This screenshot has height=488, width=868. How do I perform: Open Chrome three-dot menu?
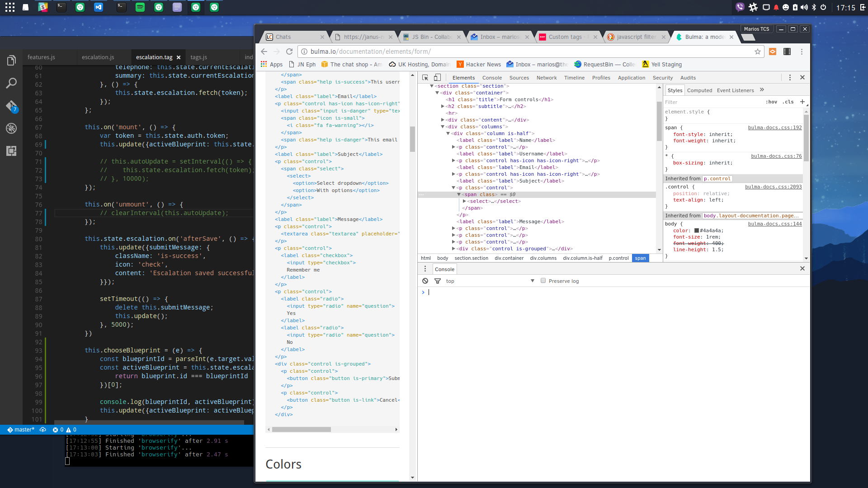coord(802,52)
